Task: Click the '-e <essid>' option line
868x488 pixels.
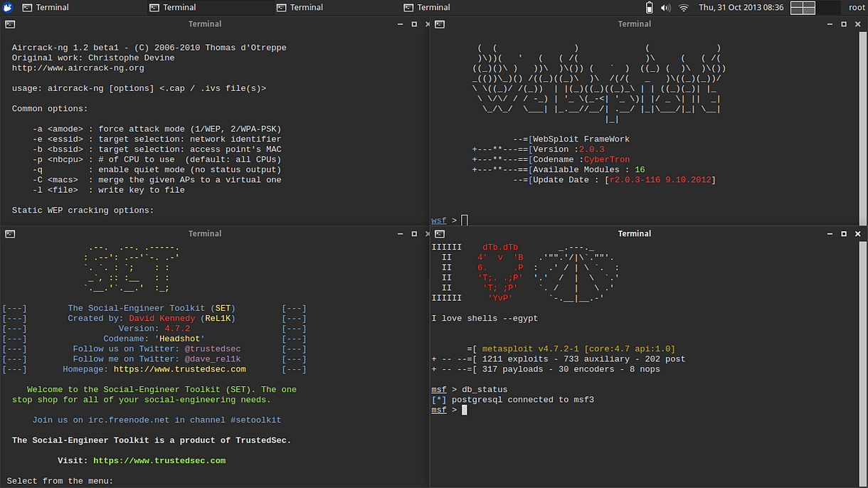Action: pos(157,139)
